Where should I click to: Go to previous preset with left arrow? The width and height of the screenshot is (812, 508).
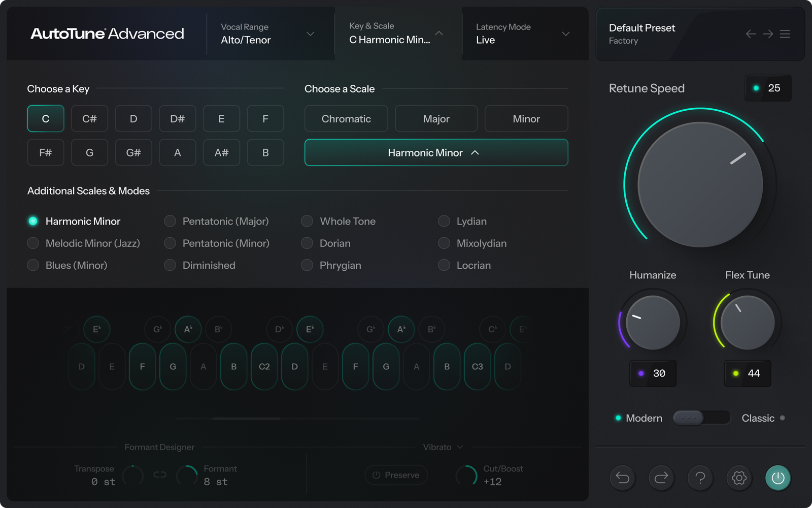click(x=751, y=34)
